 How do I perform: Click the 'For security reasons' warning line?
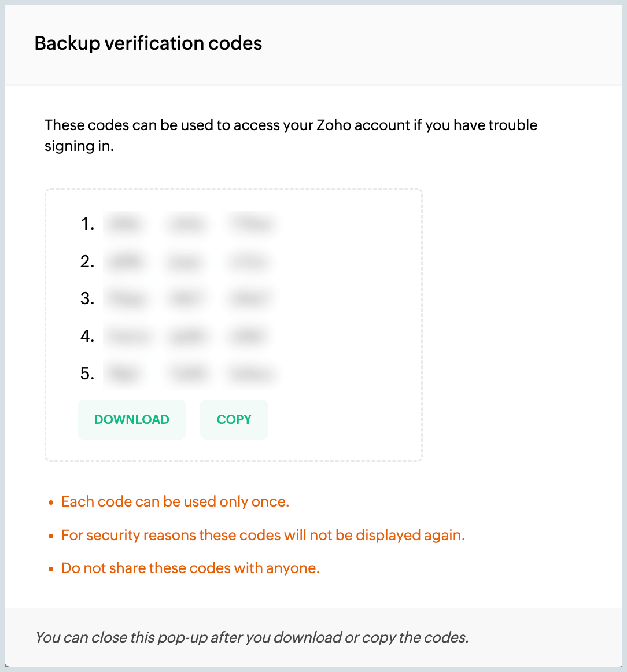pos(263,535)
